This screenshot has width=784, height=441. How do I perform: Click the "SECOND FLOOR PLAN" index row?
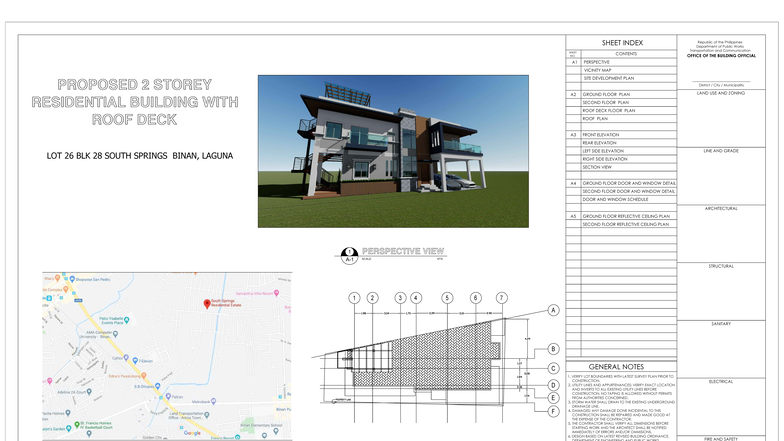622,102
